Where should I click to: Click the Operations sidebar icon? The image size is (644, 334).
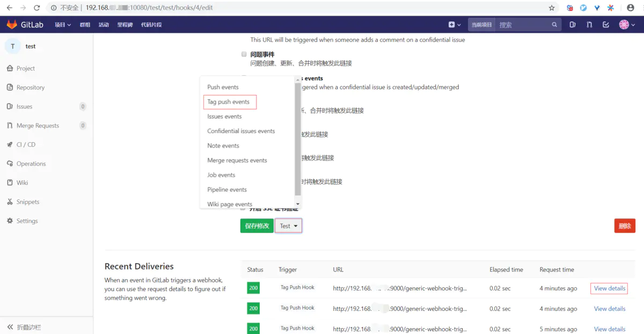tap(10, 164)
